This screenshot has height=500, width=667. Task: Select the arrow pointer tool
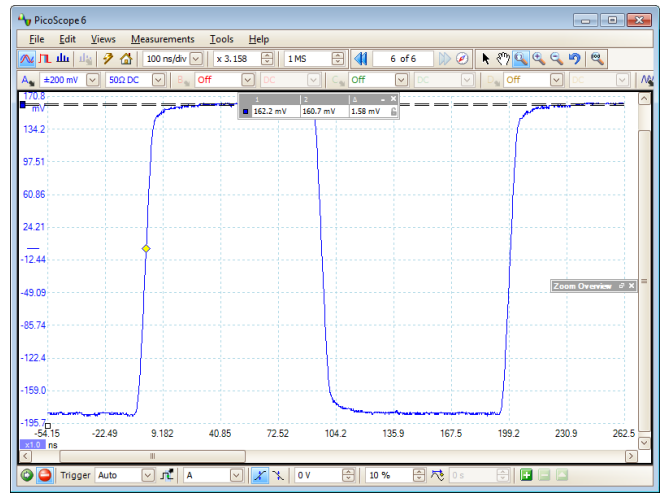click(485, 59)
